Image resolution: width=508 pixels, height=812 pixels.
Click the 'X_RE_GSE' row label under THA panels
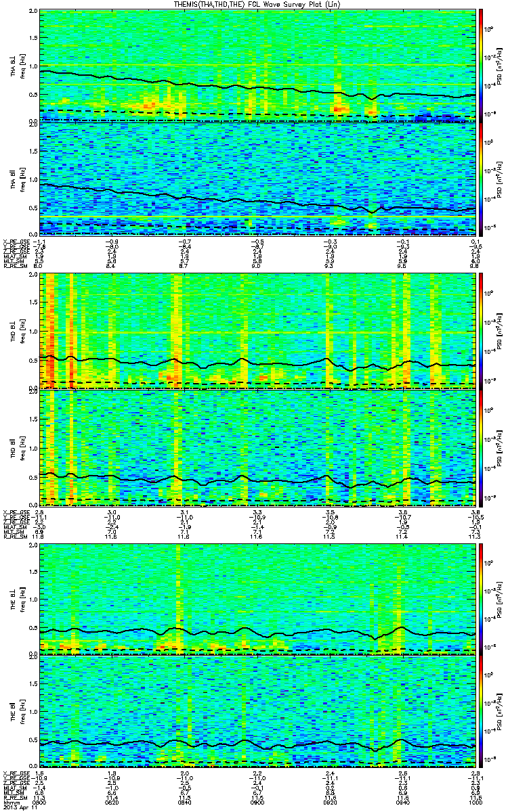point(16,242)
